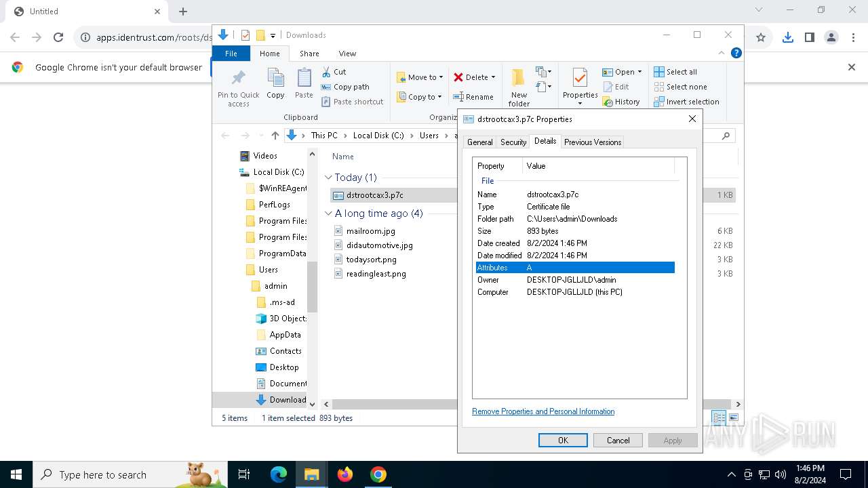
Task: Open the Open button dropdown
Action: coord(639,72)
